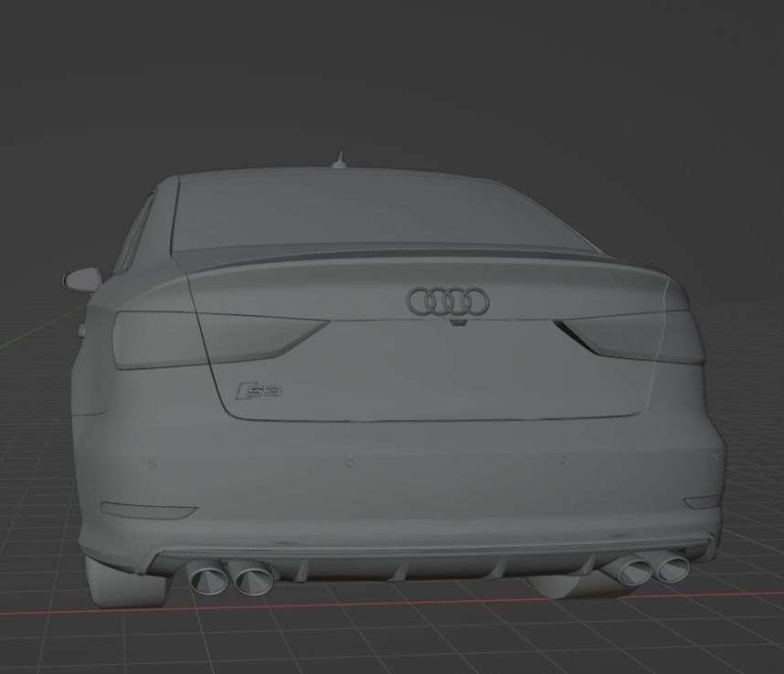
Task: Click the tow hook cover on bumper
Action: (626, 511)
